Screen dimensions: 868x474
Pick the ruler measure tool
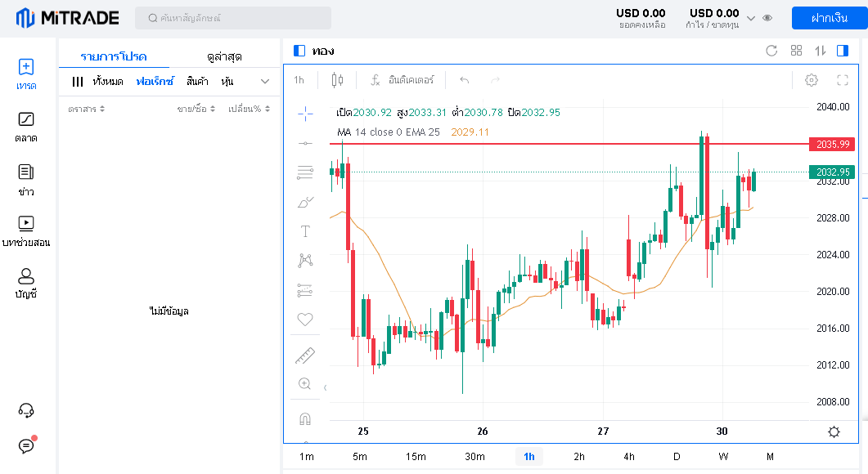tap(305, 355)
